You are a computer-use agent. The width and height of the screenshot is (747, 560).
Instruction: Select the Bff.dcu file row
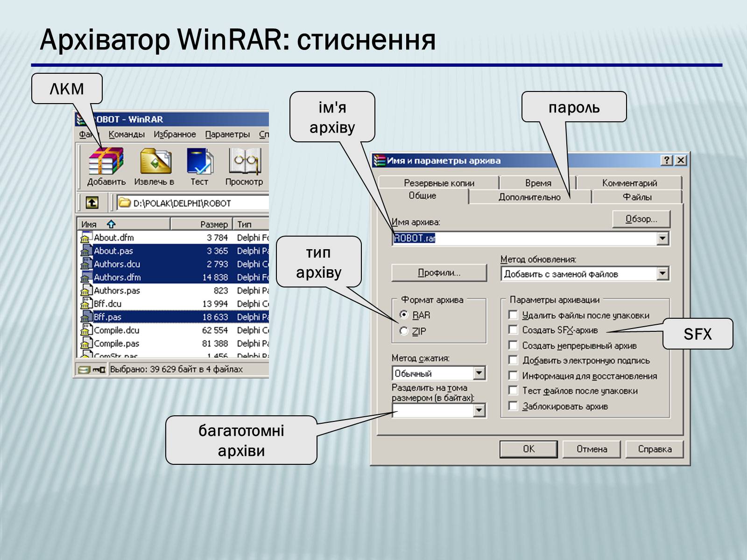[x=173, y=304]
